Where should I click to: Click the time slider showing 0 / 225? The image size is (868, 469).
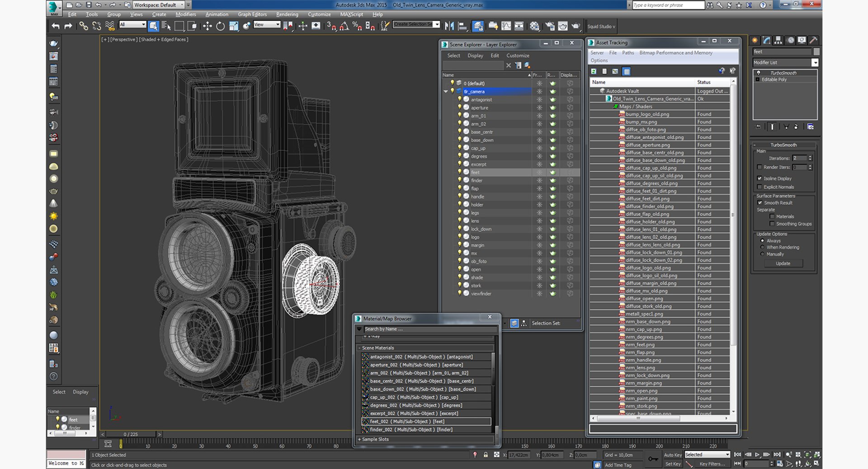(131, 434)
